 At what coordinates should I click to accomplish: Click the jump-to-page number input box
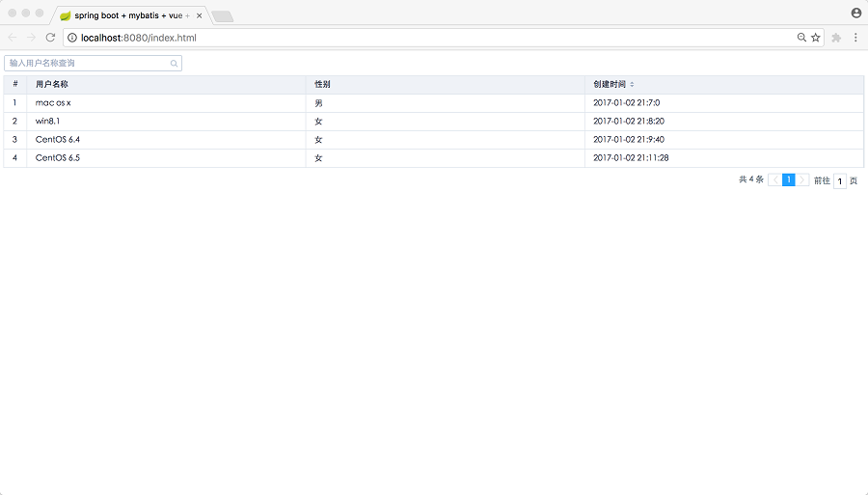pyautogui.click(x=839, y=181)
